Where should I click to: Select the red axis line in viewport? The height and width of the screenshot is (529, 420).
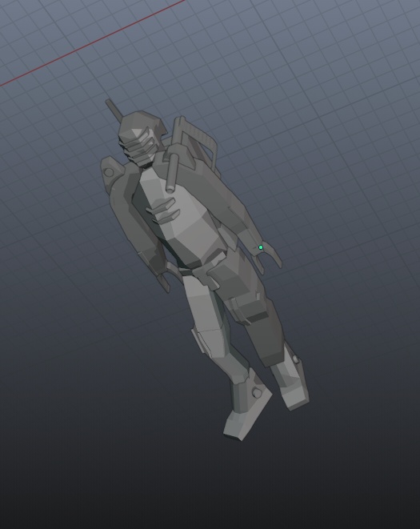tap(92, 43)
